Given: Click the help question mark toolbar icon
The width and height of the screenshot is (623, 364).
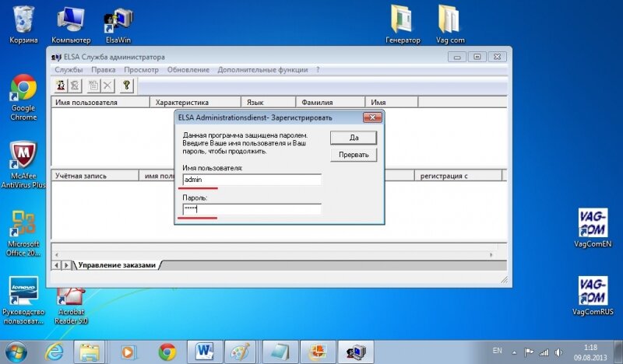Looking at the screenshot, I should click(127, 86).
